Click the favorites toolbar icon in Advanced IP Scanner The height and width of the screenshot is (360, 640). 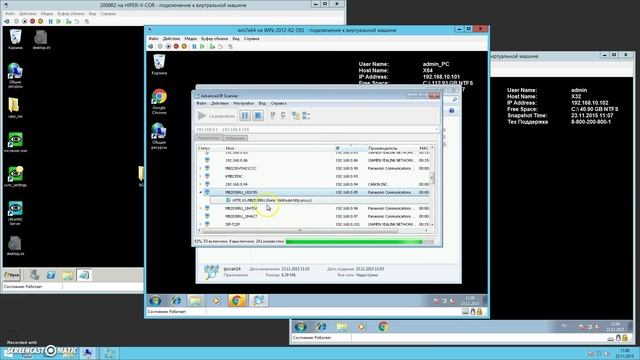(x=296, y=116)
